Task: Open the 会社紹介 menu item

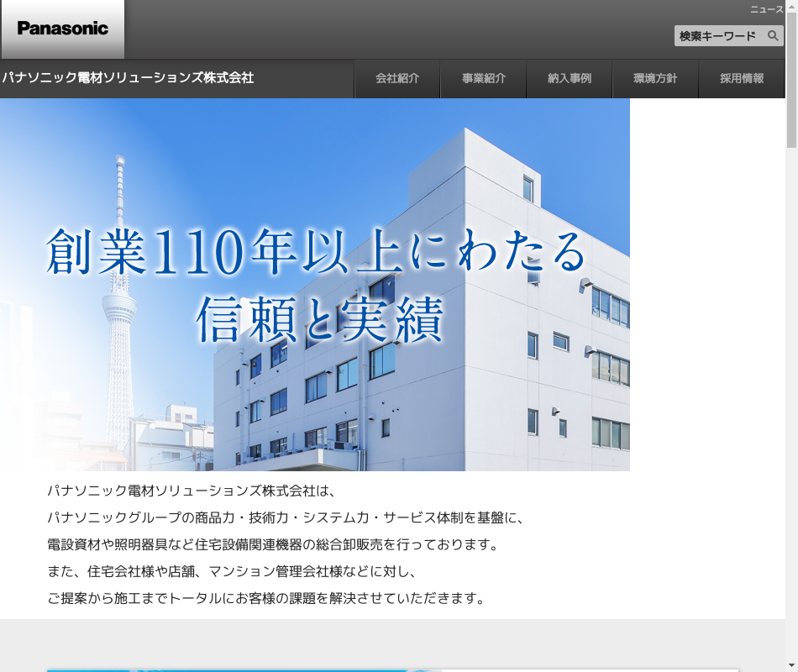Action: pyautogui.click(x=397, y=79)
